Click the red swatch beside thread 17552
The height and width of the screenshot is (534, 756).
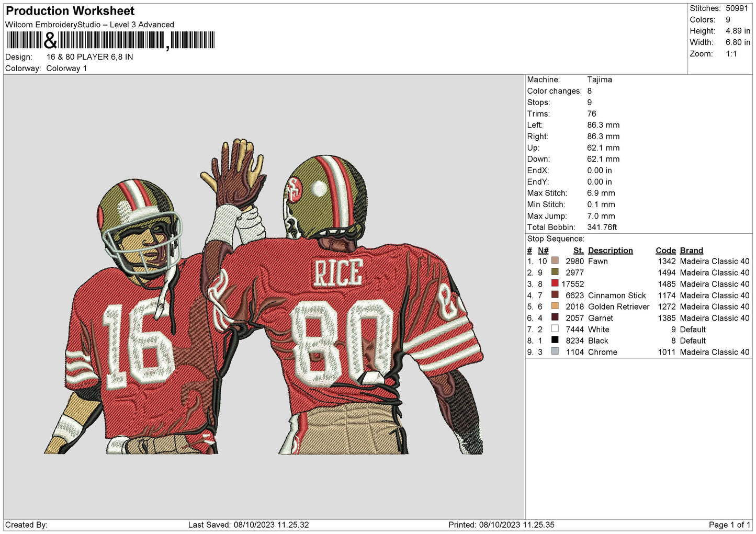[x=555, y=283]
